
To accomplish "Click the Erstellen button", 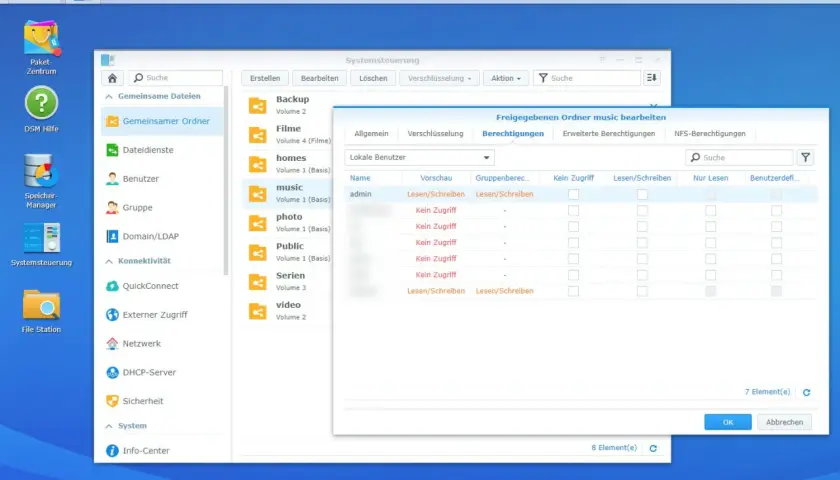I will 265,78.
